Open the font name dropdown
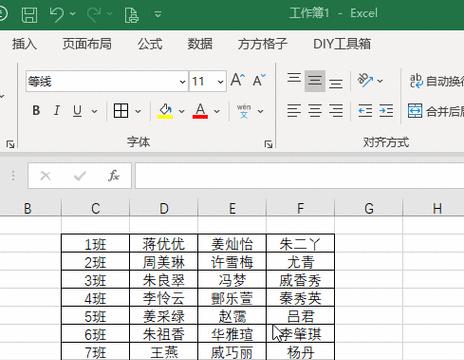464x360 pixels. pyautogui.click(x=182, y=81)
